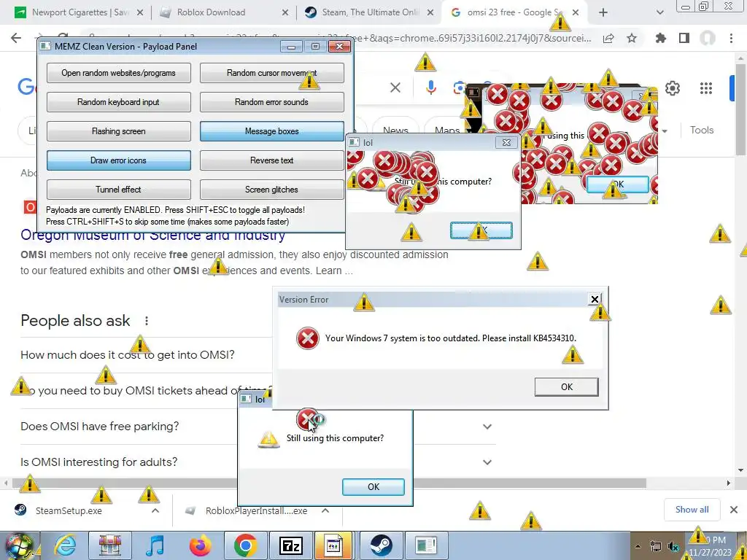Enable Random cursor movement payload
This screenshot has height=560, width=747.
click(x=271, y=73)
